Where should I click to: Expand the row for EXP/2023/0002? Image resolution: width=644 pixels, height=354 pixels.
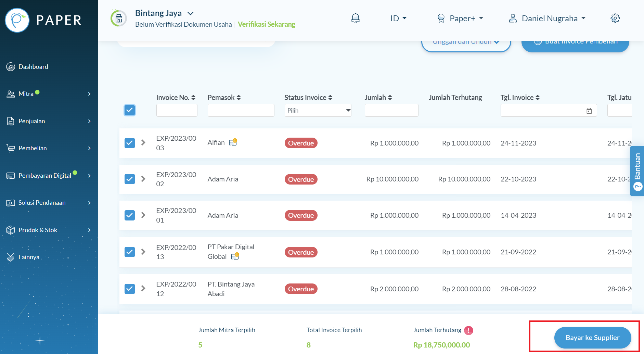pyautogui.click(x=143, y=179)
